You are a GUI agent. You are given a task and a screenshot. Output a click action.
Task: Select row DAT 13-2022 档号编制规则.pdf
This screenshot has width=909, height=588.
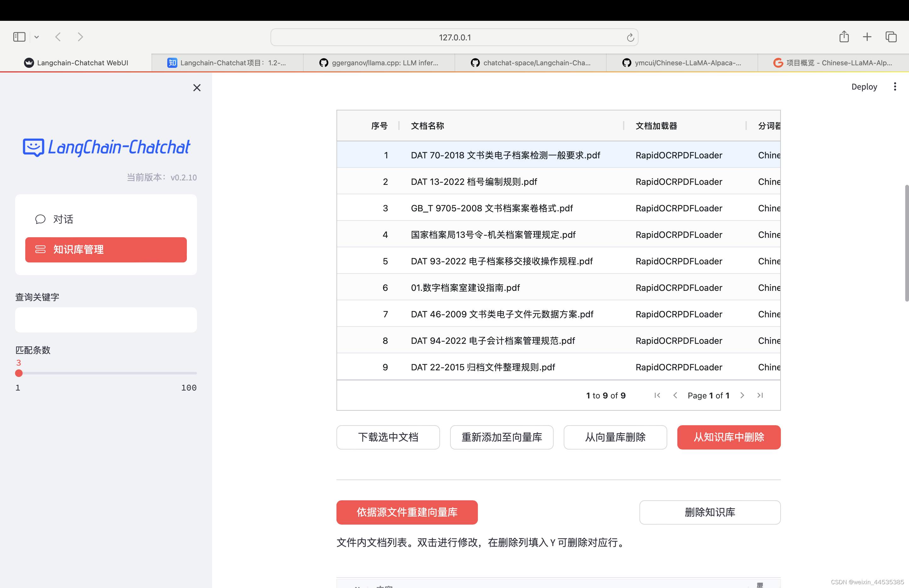coord(558,181)
